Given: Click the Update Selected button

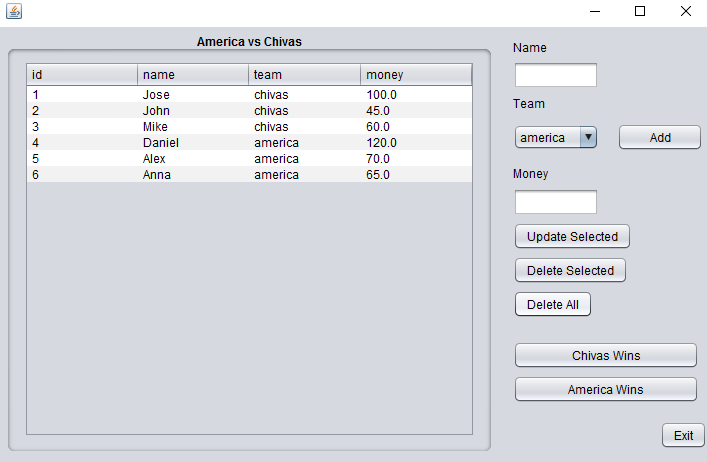Looking at the screenshot, I should 572,237.
